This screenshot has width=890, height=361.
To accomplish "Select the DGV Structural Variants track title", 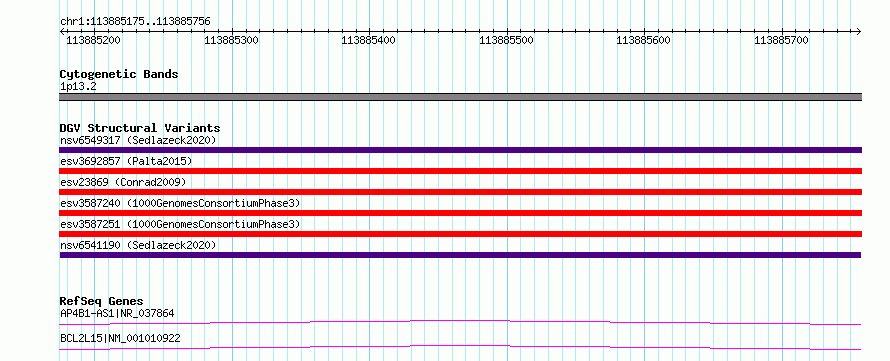I will coord(140,128).
